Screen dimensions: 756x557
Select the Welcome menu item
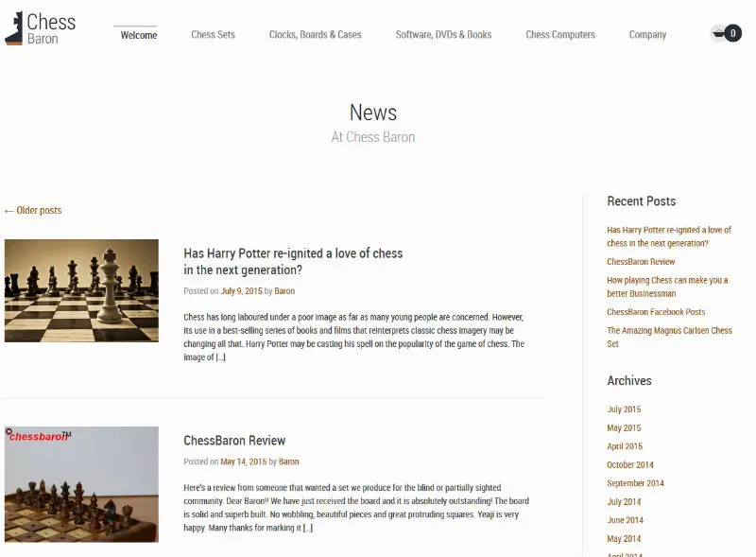[x=138, y=35]
